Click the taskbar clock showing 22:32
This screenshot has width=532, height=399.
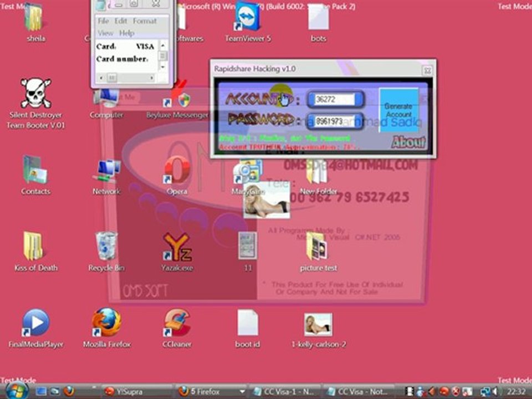click(x=516, y=392)
